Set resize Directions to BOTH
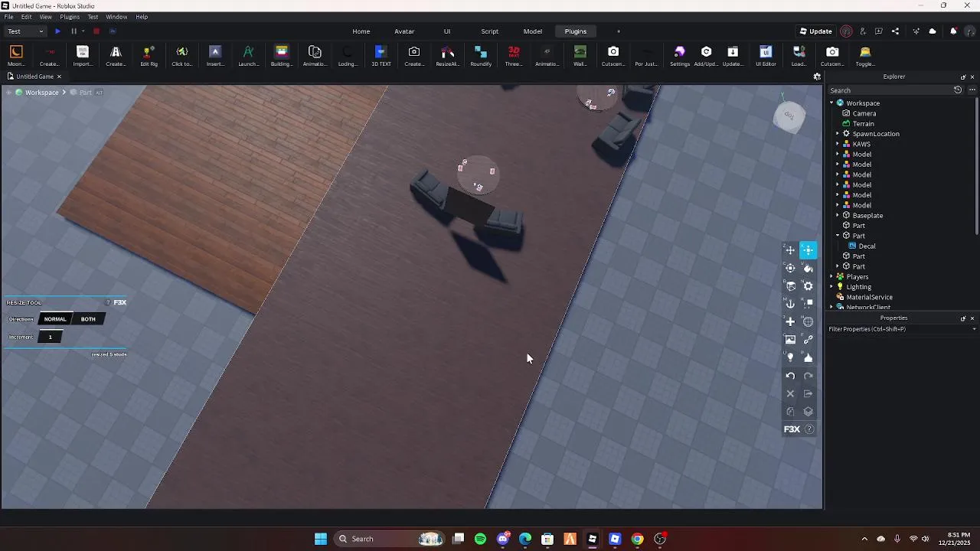980x551 pixels. click(x=88, y=319)
